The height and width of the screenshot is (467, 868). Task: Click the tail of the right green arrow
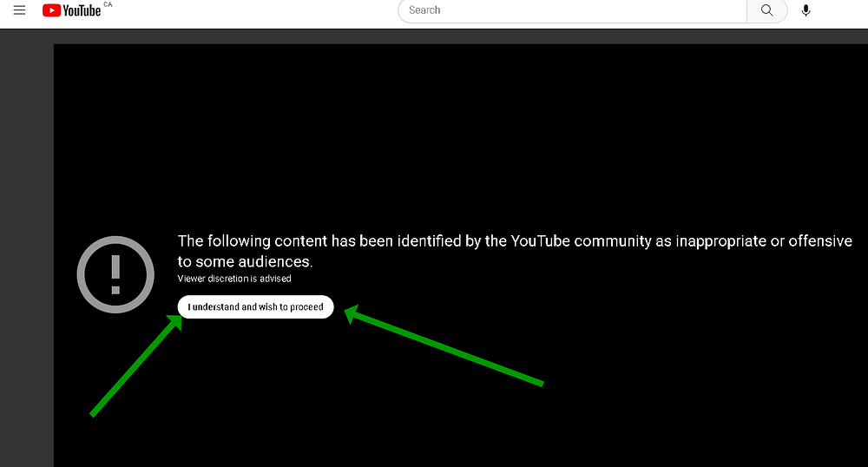[540, 382]
